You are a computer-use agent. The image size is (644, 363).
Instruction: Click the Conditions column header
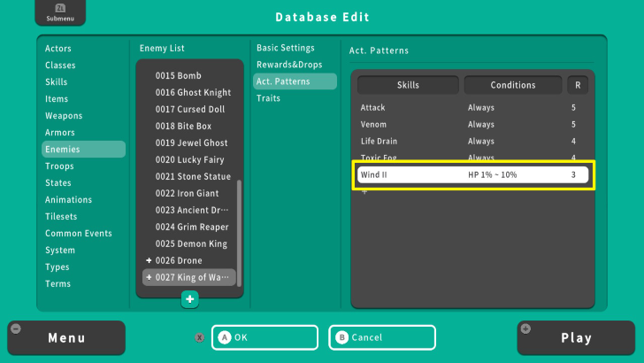(x=512, y=85)
